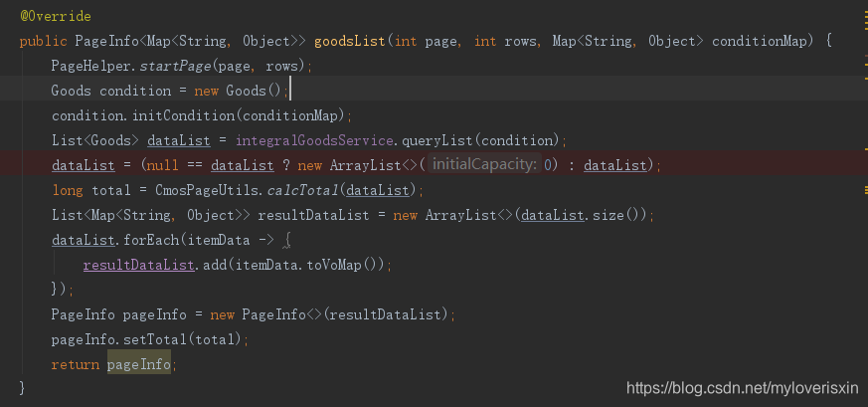Click the null keyword in ternary expression

point(163,165)
